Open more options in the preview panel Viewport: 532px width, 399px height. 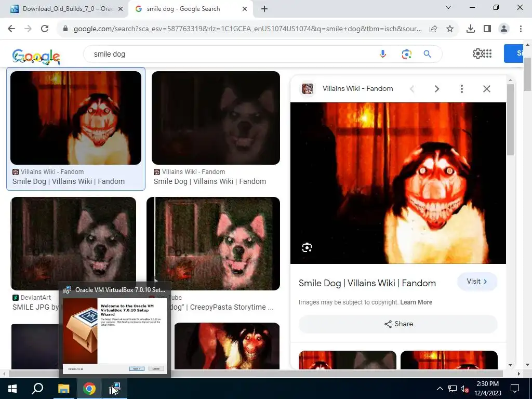click(x=462, y=89)
